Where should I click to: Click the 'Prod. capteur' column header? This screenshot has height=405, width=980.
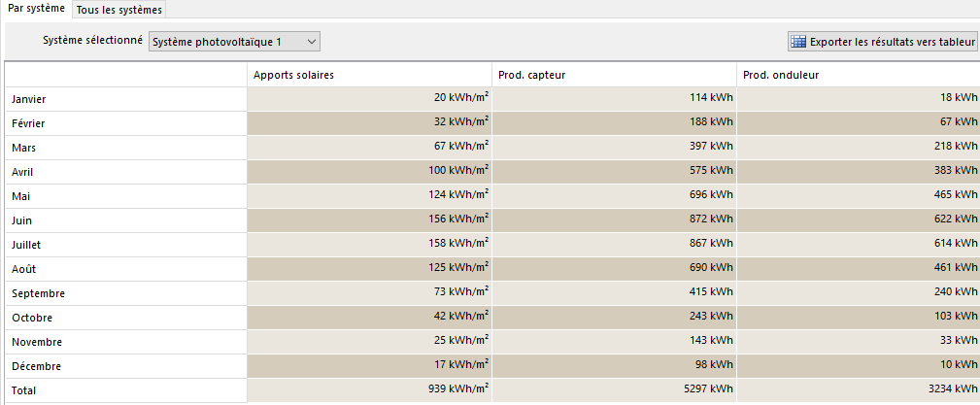click(614, 75)
